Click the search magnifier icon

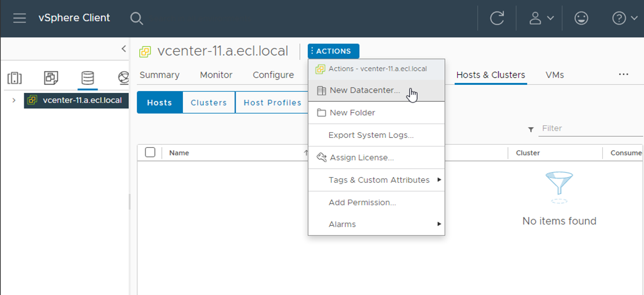click(x=137, y=18)
